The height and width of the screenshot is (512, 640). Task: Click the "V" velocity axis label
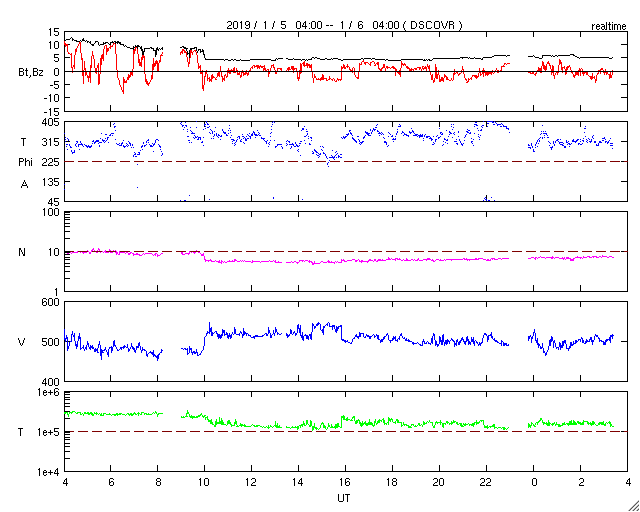tap(22, 342)
